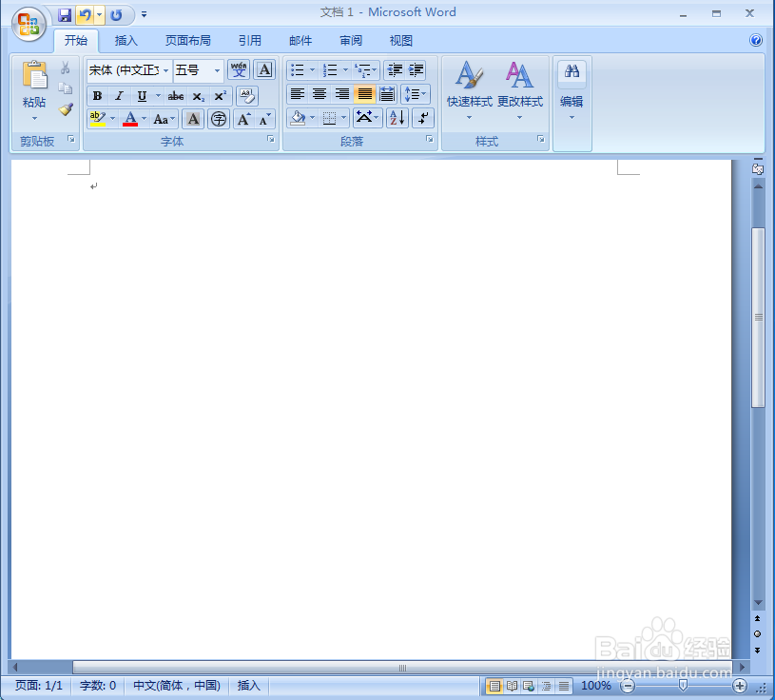Toggle distributed alignment

387,94
